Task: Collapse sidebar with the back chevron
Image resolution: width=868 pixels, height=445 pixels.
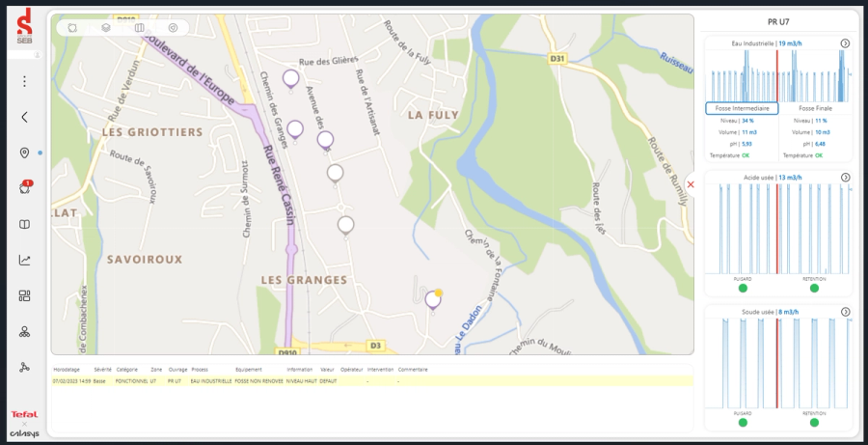Action: coord(24,117)
